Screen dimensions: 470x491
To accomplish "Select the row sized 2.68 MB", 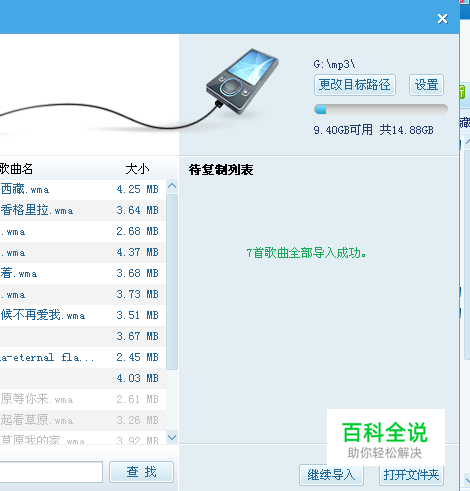I will pos(83,231).
